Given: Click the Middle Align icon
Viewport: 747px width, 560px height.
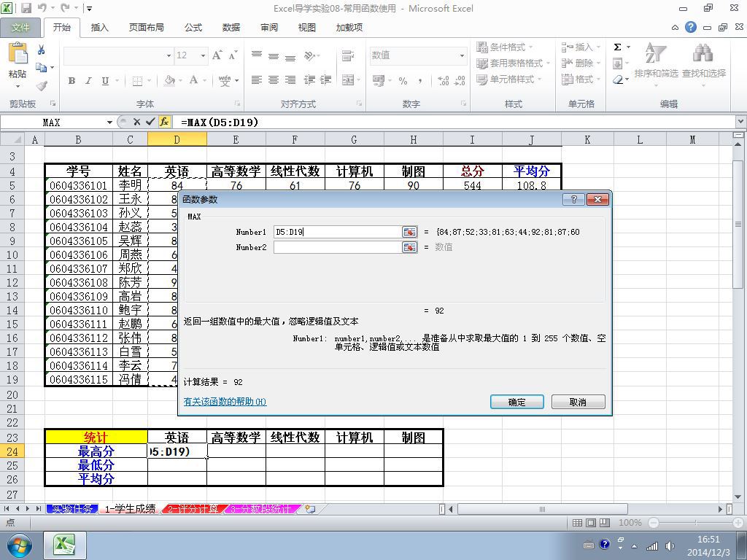Looking at the screenshot, I should point(274,56).
